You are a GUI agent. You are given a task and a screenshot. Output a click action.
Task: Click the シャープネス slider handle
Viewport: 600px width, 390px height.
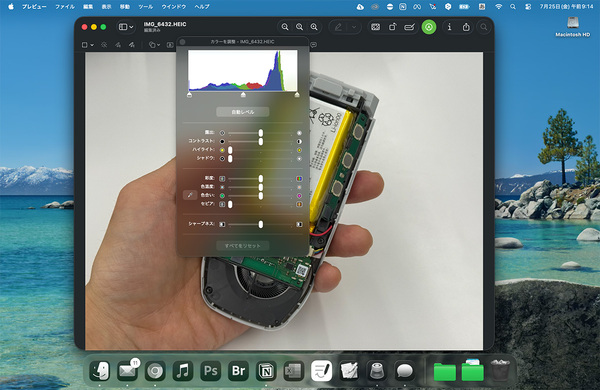(x=261, y=224)
